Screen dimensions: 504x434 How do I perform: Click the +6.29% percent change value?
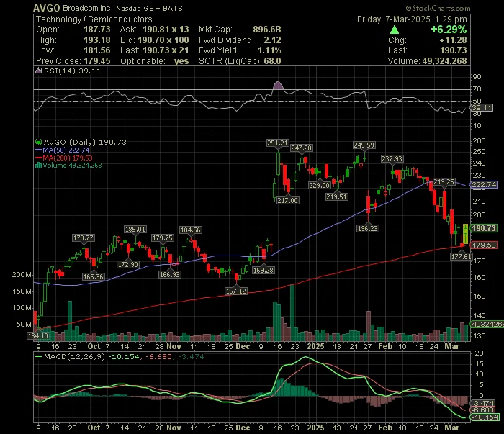tap(449, 30)
